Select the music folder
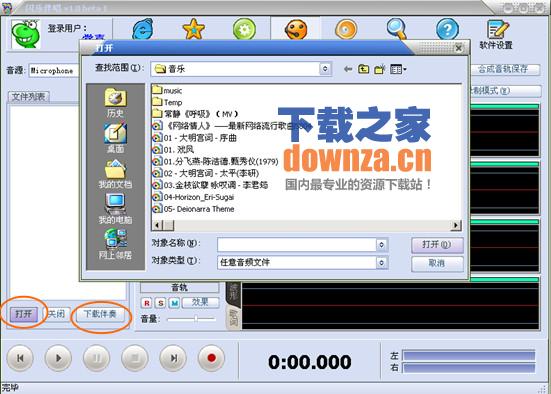The width and height of the screenshot is (551, 394). (x=167, y=90)
